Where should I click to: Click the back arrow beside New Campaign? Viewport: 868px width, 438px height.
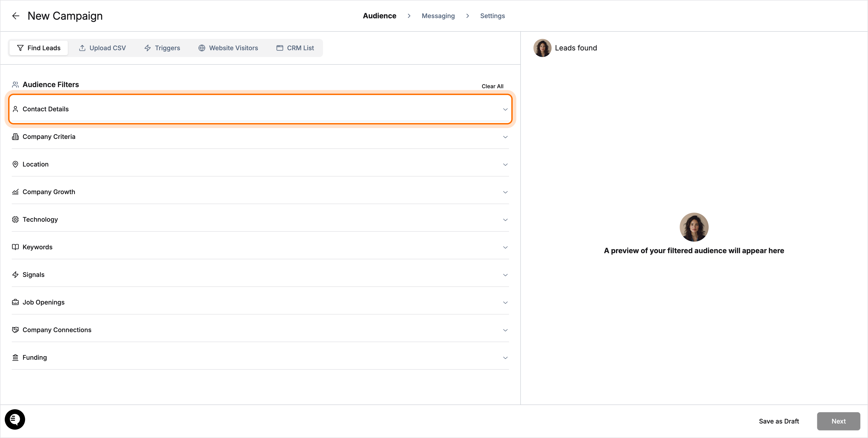tap(16, 16)
